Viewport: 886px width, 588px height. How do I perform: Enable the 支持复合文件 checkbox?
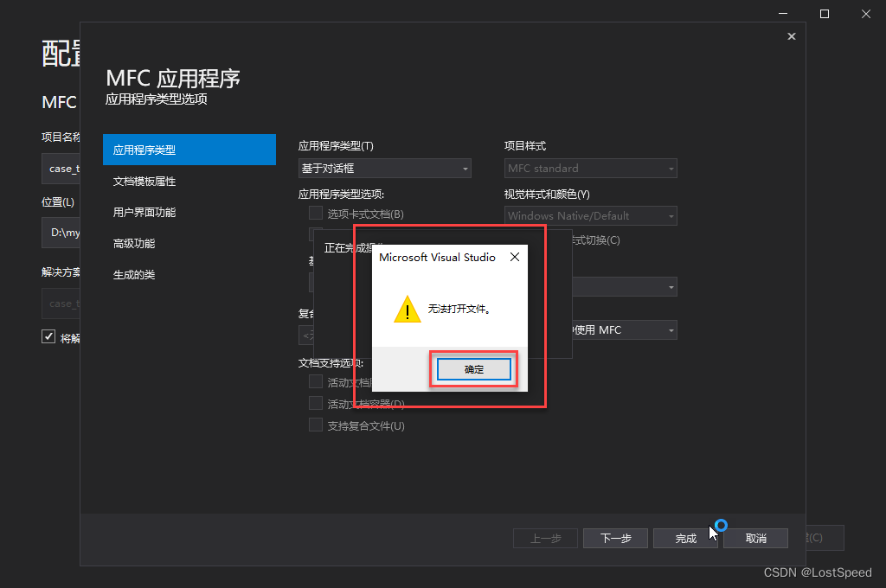315,425
